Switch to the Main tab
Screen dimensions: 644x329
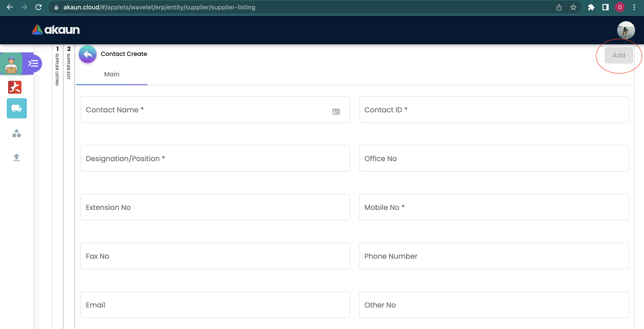click(x=112, y=74)
